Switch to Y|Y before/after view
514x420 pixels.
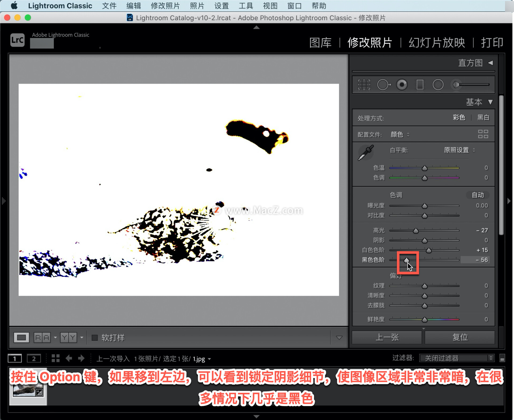pos(69,338)
